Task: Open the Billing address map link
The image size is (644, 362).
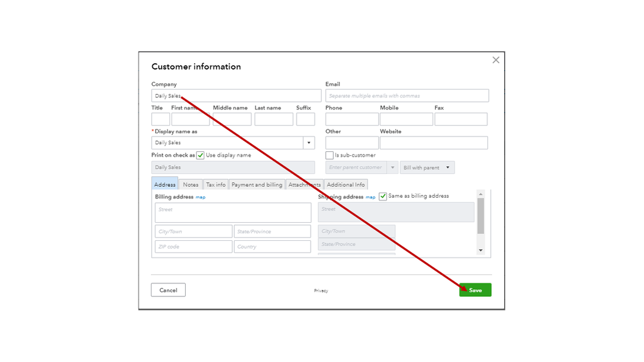Action: [x=200, y=197]
